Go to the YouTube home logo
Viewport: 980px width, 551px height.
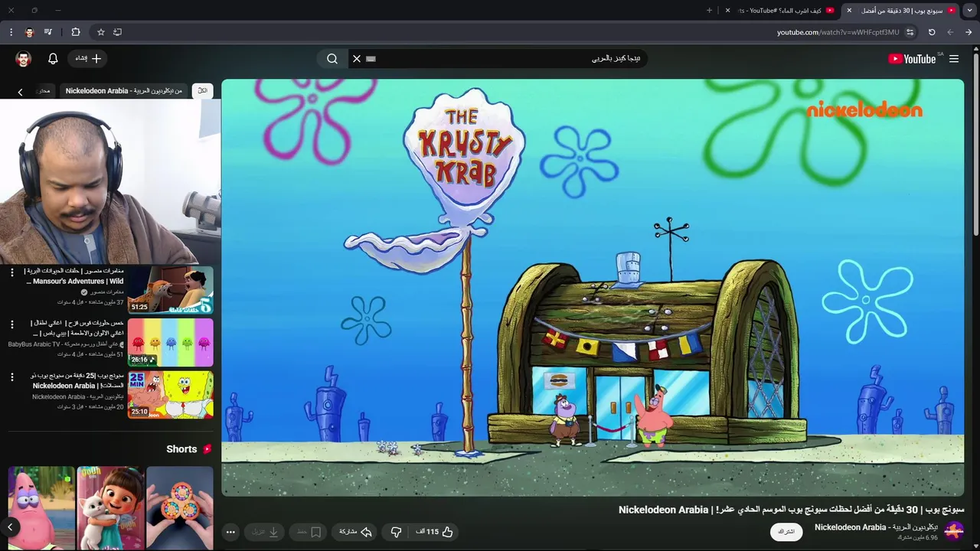[x=912, y=59]
